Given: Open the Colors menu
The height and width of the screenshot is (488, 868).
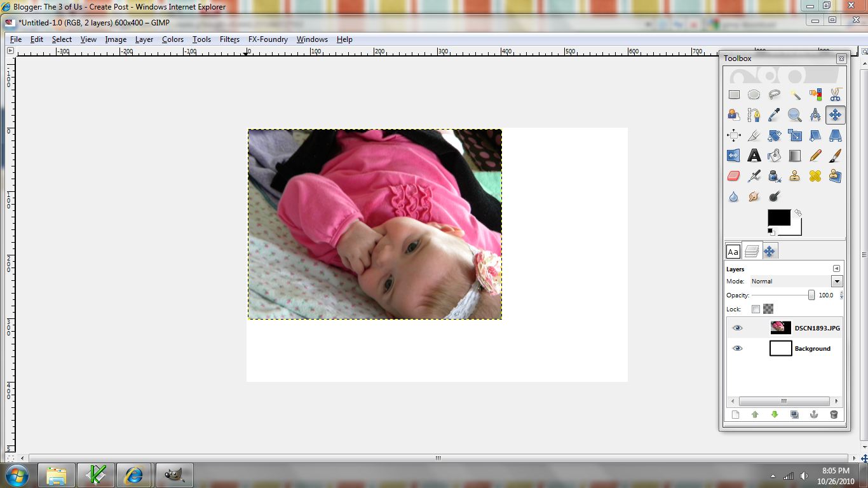Looking at the screenshot, I should [x=173, y=39].
